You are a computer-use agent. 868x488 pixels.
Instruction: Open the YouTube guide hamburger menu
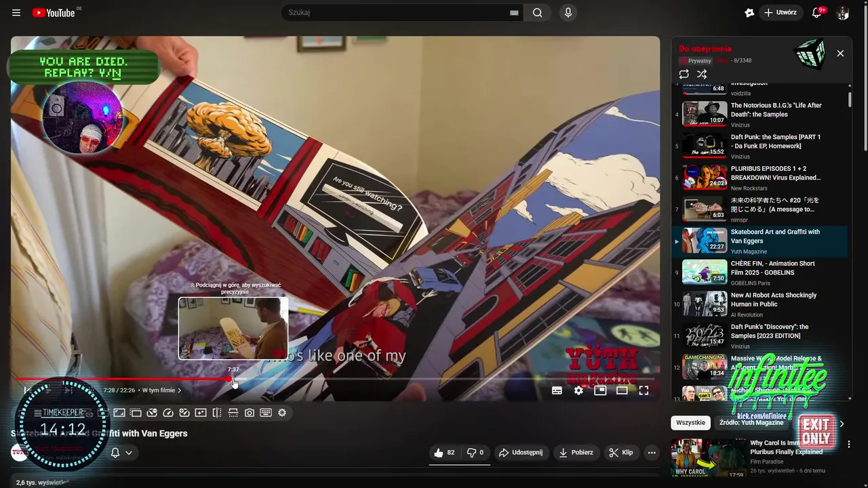(16, 13)
